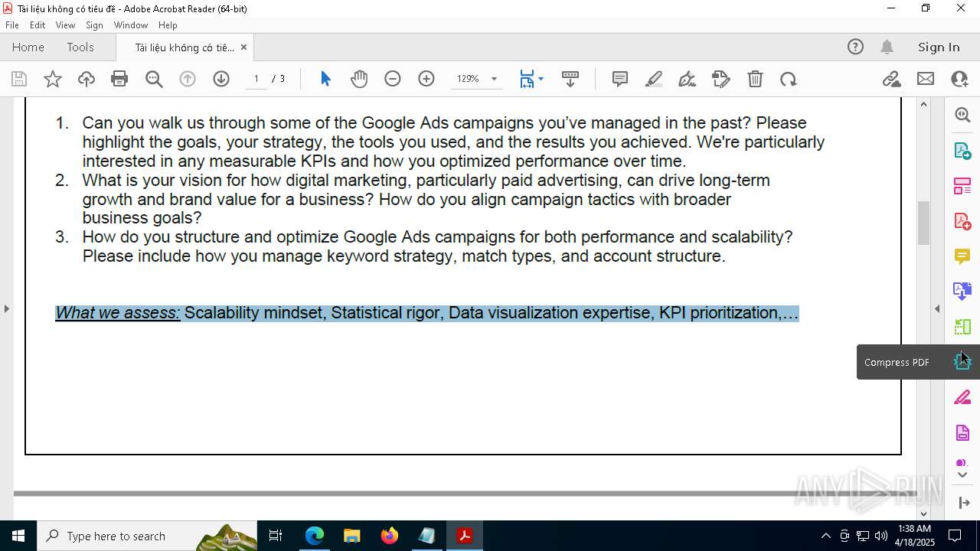The width and height of the screenshot is (980, 551).
Task: Star this document as a favorite
Action: pos(53,79)
